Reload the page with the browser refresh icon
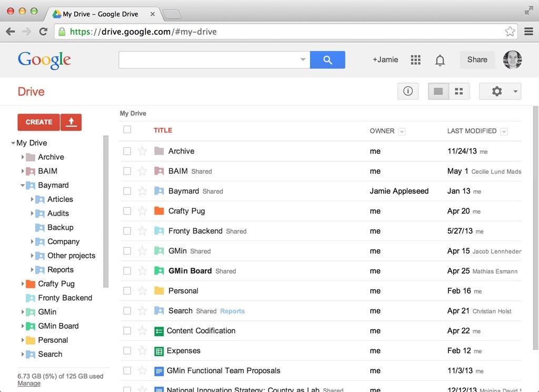 43,32
